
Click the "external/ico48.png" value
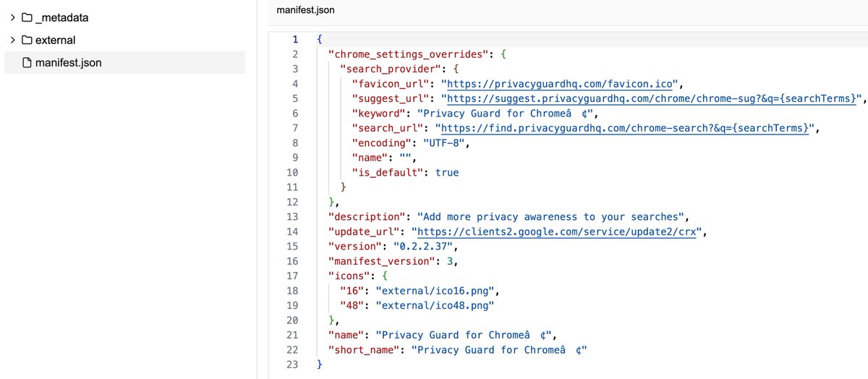click(x=435, y=305)
